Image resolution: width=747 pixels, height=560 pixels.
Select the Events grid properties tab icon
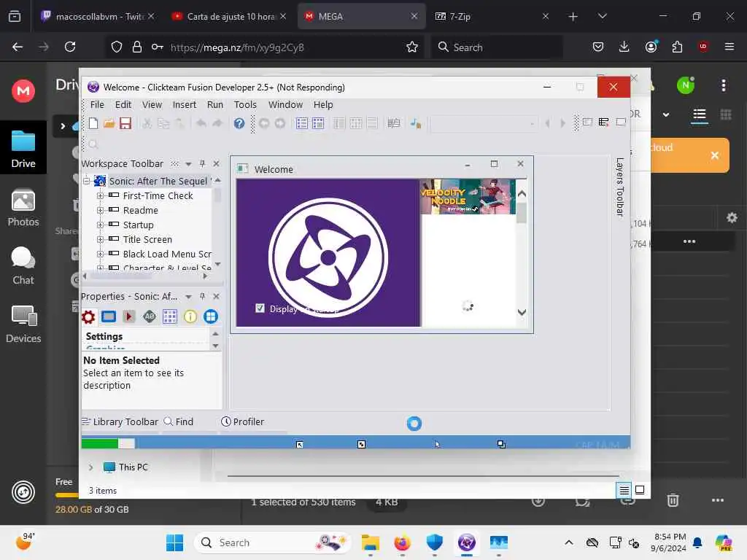[169, 316]
